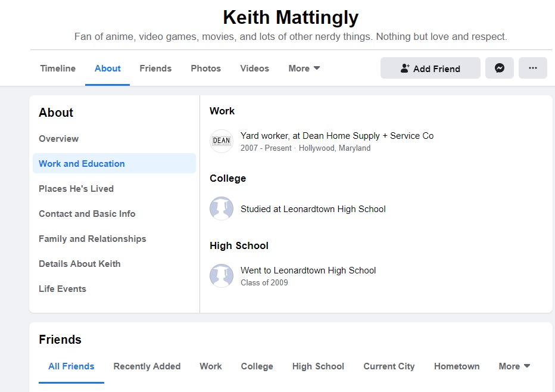Filter friends by College

click(257, 366)
